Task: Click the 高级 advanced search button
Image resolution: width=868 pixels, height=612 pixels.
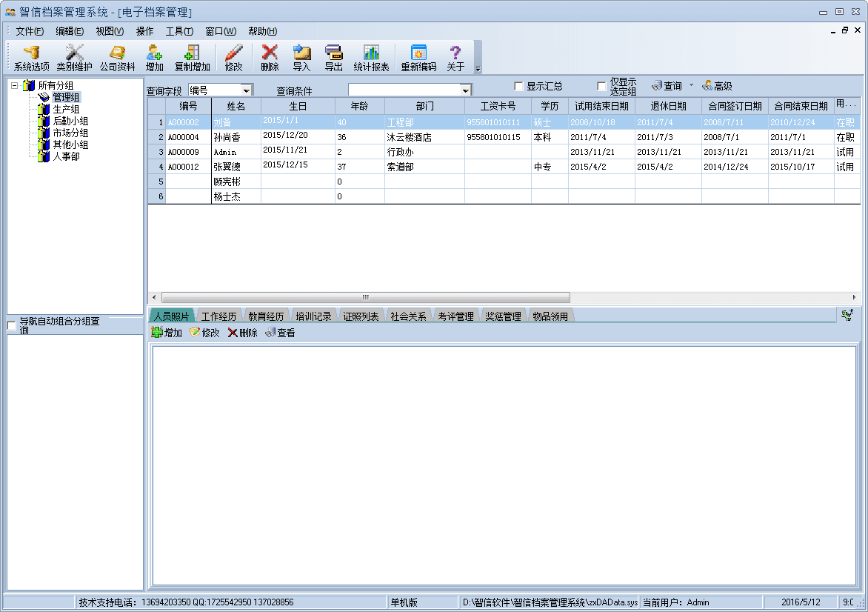Action: [x=717, y=86]
